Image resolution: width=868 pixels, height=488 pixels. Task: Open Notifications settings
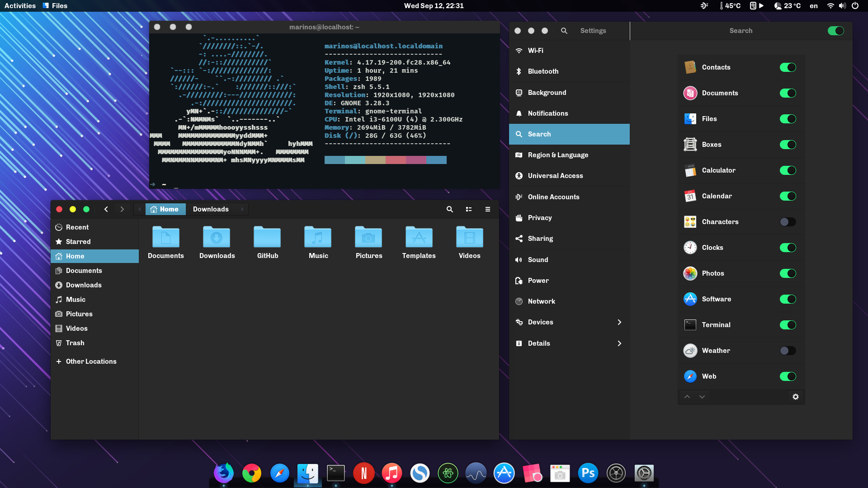click(x=569, y=113)
